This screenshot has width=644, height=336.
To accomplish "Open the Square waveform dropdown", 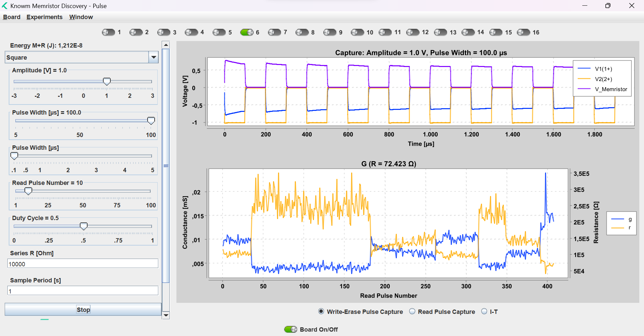I will point(153,57).
